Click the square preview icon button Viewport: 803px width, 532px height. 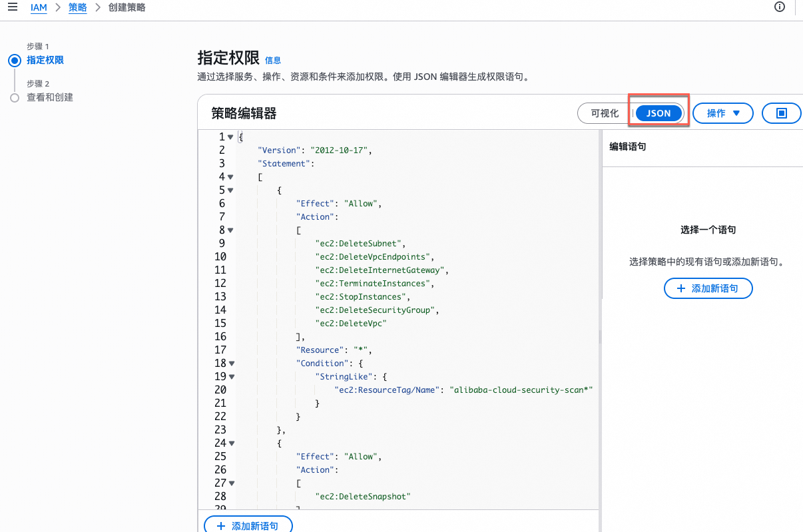point(782,113)
